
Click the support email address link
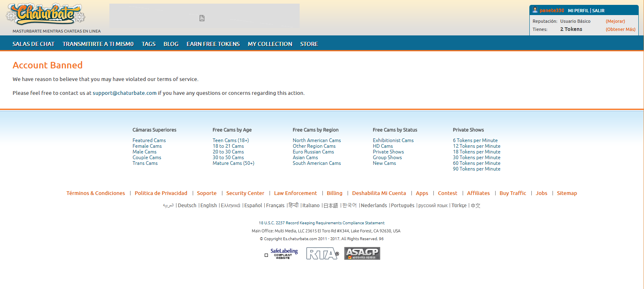coord(124,93)
